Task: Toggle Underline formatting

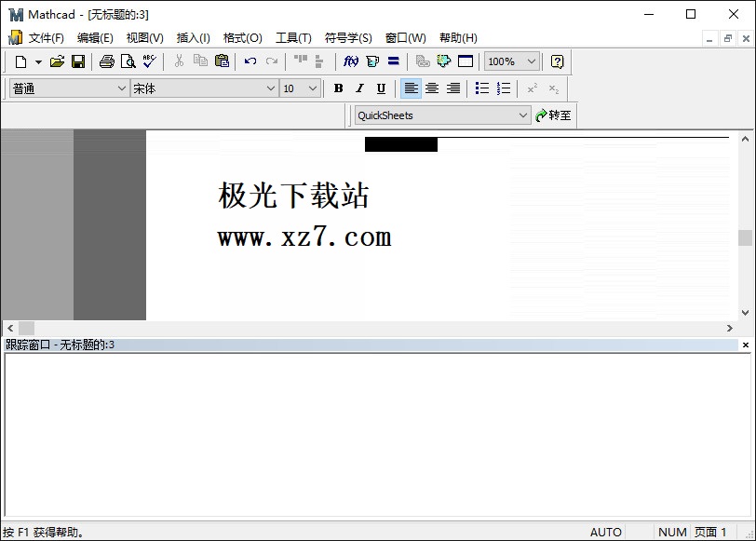Action: [x=381, y=88]
